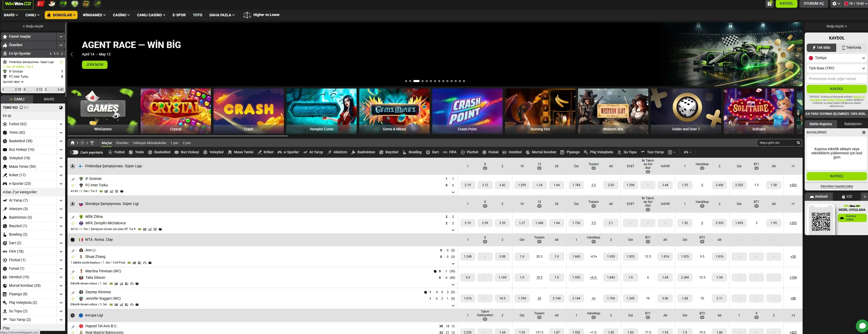Select odds 2.19 for IF Gnistan win
The width and height of the screenshot is (868, 334).
tap(468, 185)
